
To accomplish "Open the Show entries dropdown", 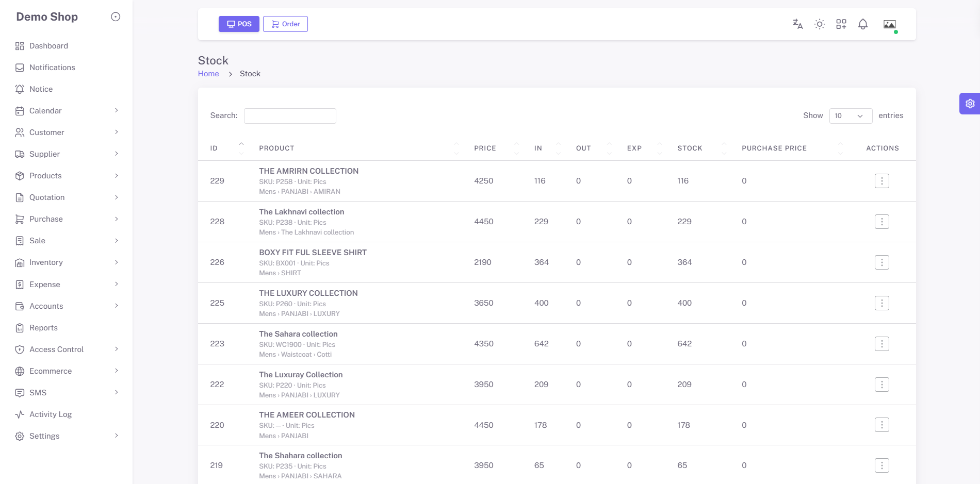I will tap(851, 116).
